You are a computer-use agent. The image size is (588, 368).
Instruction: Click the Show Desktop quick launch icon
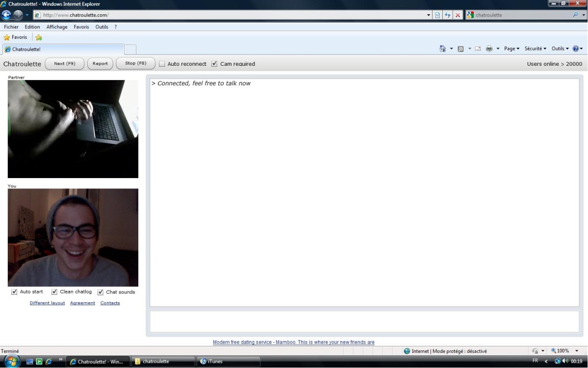click(x=29, y=361)
